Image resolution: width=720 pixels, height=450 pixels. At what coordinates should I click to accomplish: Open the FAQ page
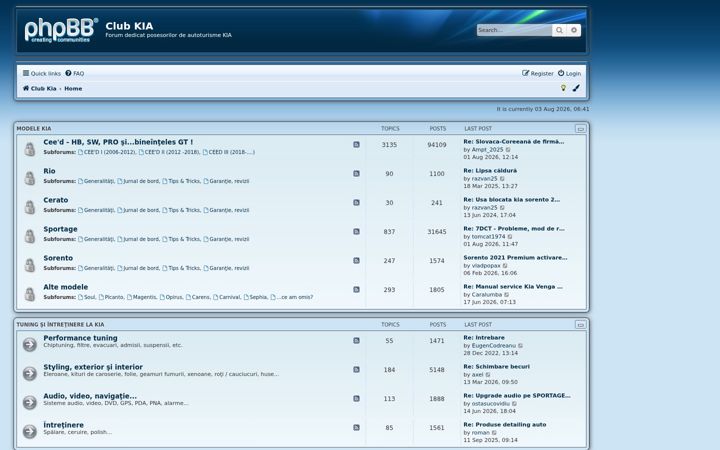[74, 73]
